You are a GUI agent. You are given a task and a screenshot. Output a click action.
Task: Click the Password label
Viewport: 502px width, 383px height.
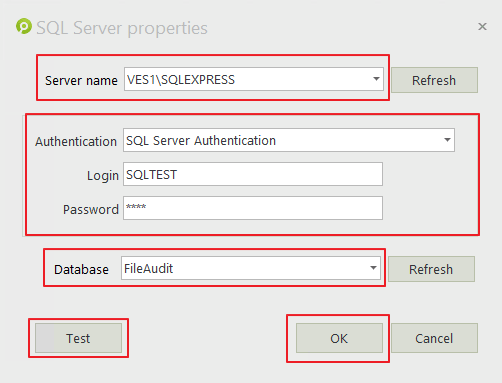(x=91, y=209)
